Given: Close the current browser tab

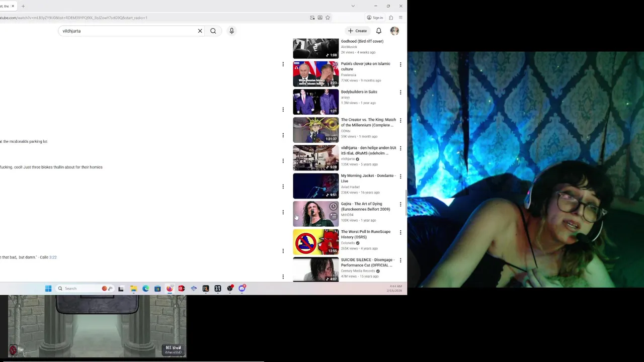Looking at the screenshot, I should tap(13, 6).
